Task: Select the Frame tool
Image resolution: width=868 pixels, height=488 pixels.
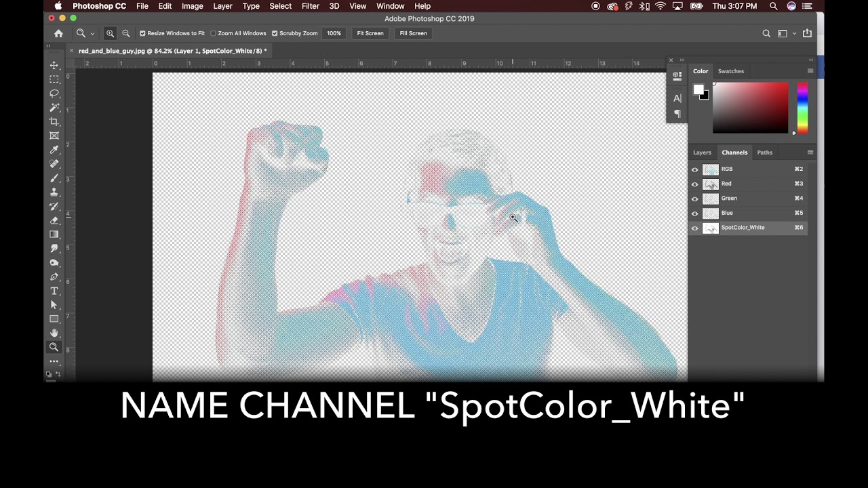Action: (x=54, y=136)
